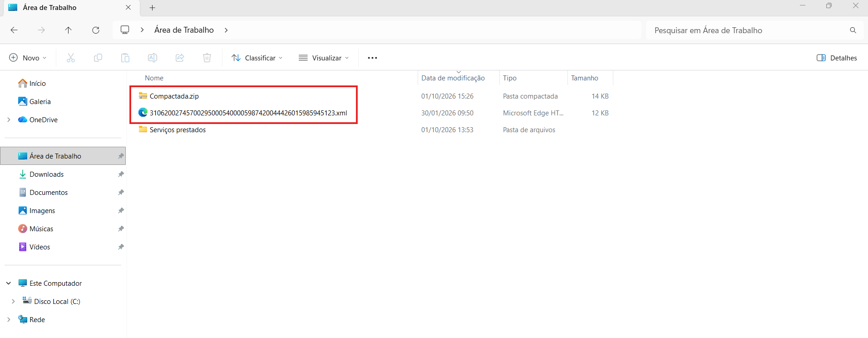The height and width of the screenshot is (338, 868).
Task: Toggle the Detalhes pane
Action: pyautogui.click(x=837, y=58)
